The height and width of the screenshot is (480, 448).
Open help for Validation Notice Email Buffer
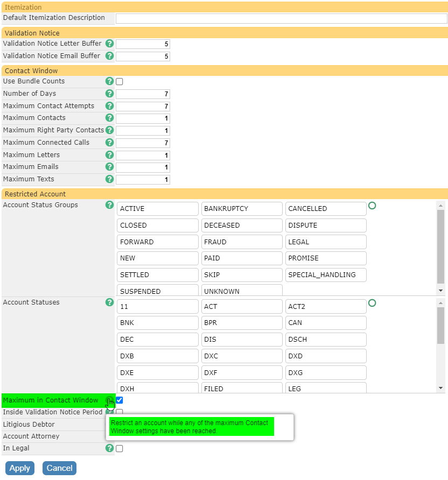pos(109,56)
